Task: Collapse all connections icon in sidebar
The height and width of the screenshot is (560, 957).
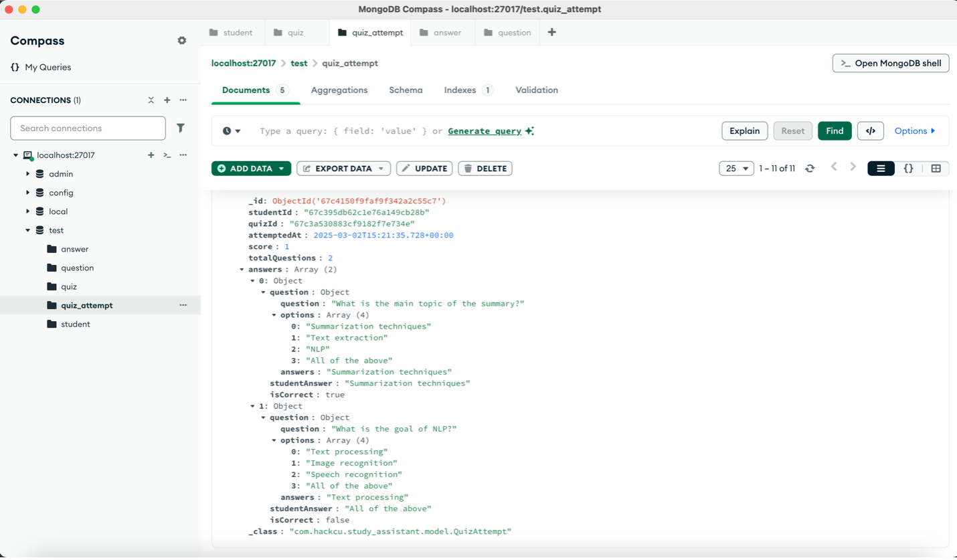Action: [x=151, y=100]
